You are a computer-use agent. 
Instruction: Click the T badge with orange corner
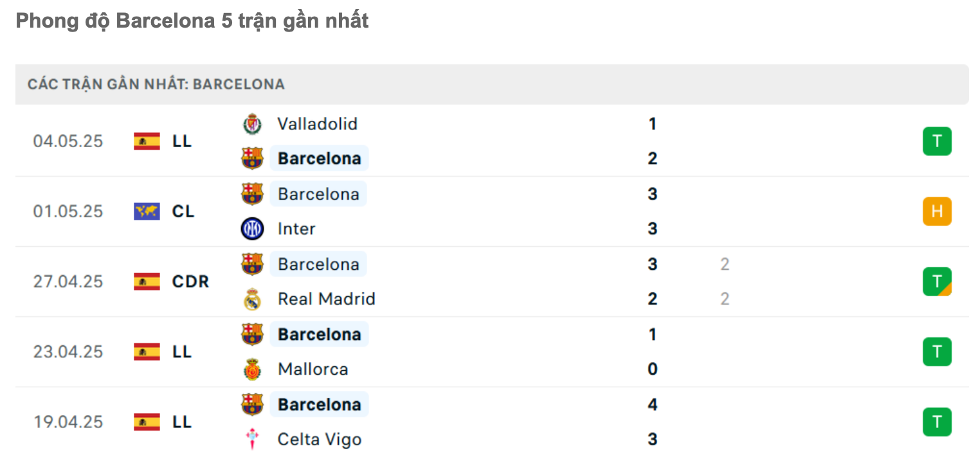pyautogui.click(x=937, y=281)
